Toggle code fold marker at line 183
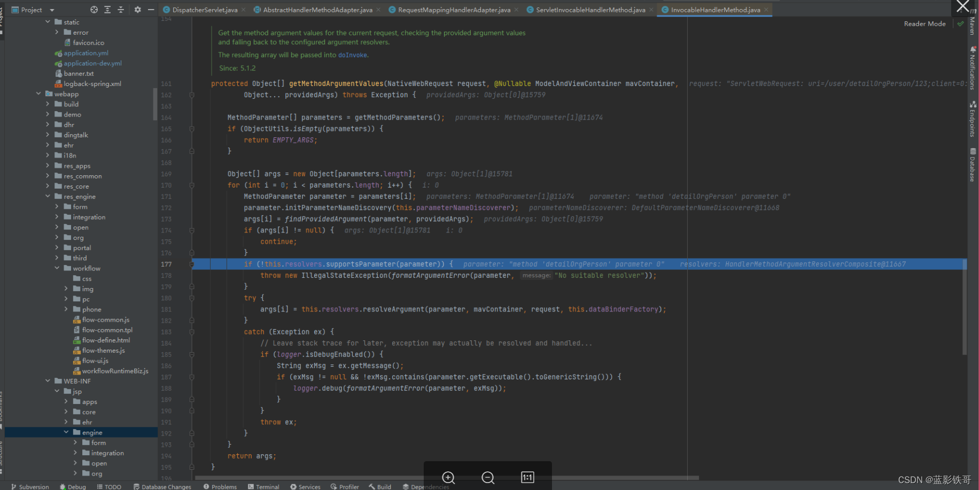980x490 pixels. (191, 332)
